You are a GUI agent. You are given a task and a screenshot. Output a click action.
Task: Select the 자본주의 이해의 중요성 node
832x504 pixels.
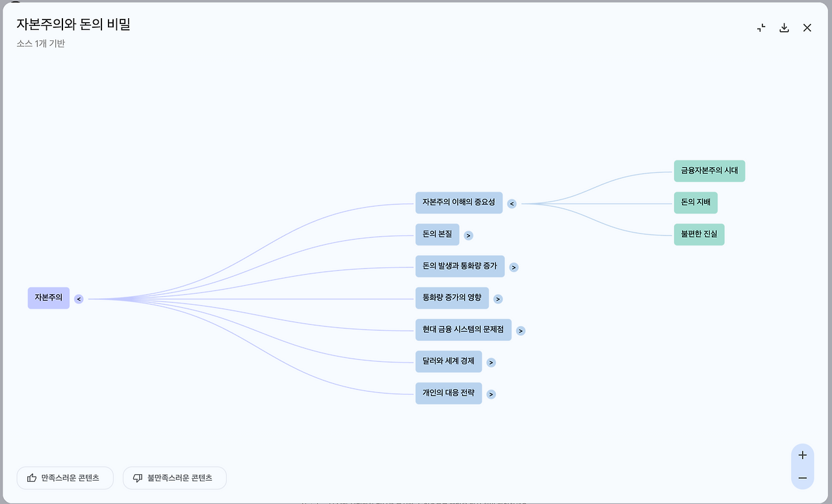pos(459,203)
